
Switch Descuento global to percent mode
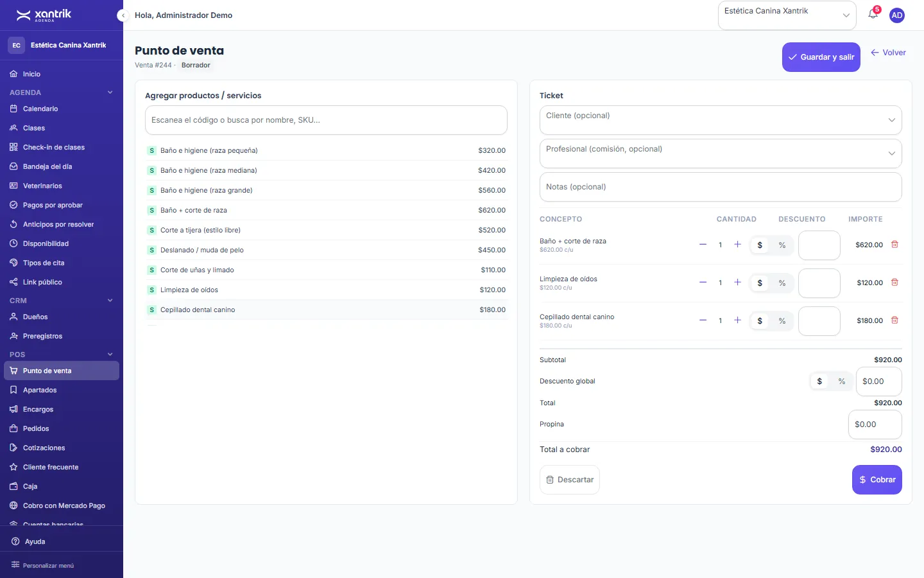point(842,381)
